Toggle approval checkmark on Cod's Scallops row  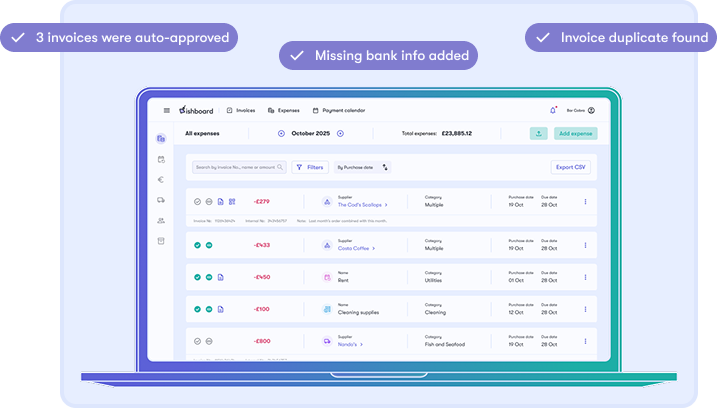pos(197,202)
